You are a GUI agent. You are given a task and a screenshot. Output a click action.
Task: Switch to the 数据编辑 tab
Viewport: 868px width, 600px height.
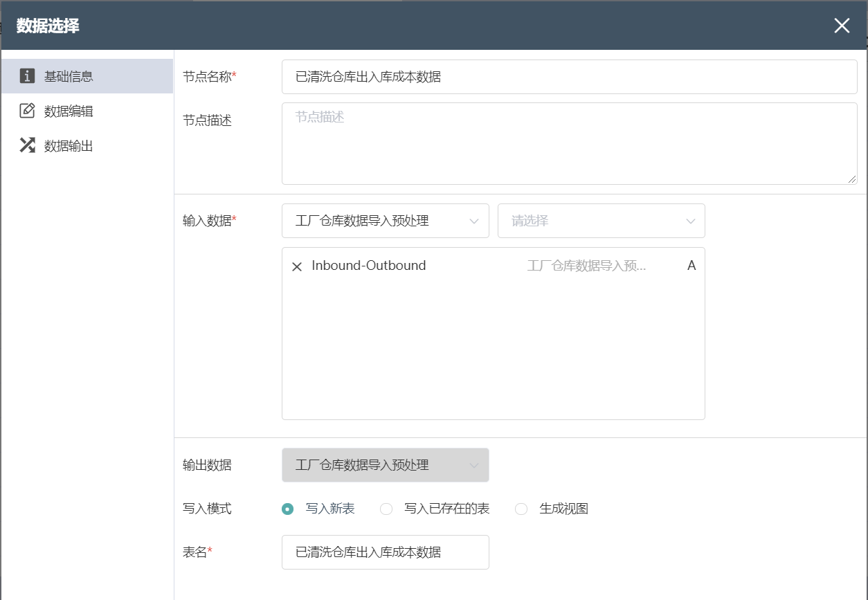tap(69, 111)
